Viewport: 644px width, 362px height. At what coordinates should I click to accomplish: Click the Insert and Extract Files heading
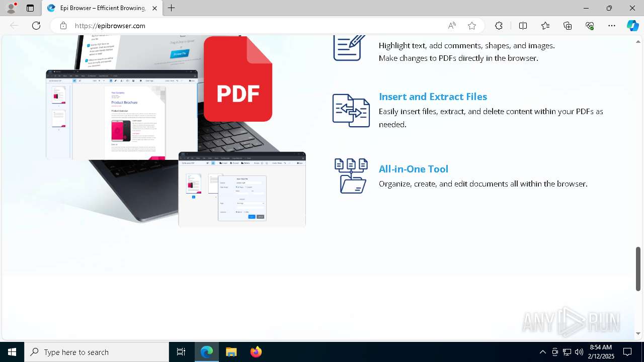[433, 97]
